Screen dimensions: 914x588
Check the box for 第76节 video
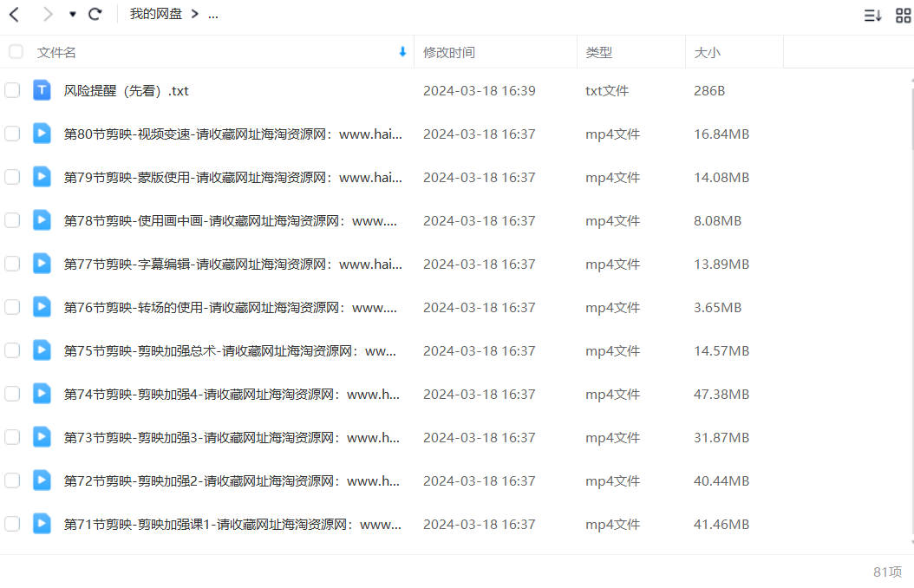click(12, 307)
